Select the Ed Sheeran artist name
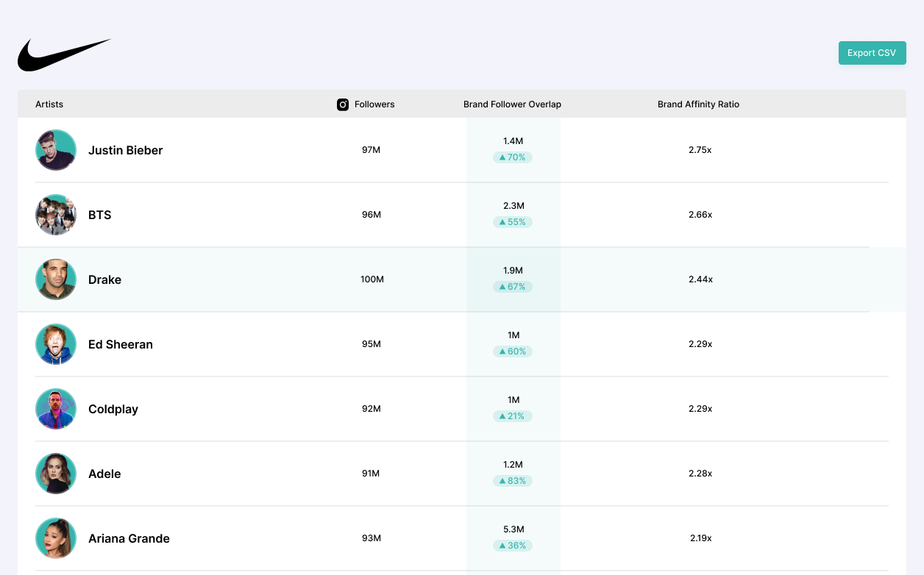The width and height of the screenshot is (924, 575). (x=121, y=344)
